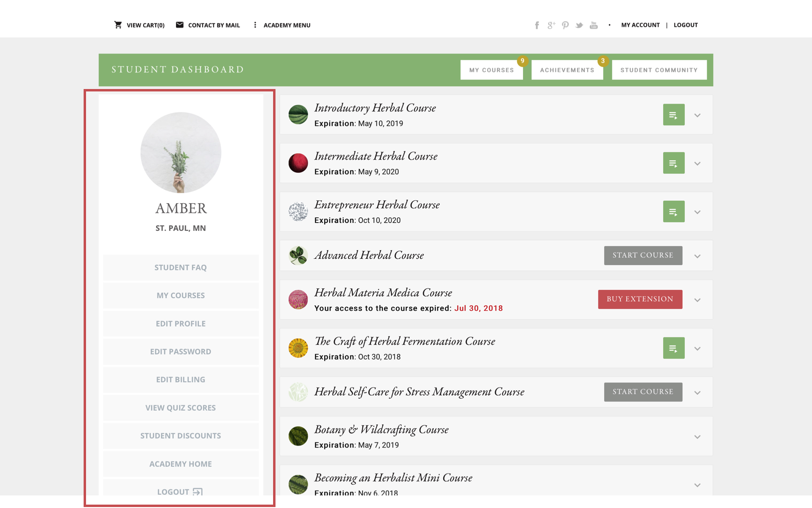Click green playlist icon for Introductory Herbal Course
Image resolution: width=812 pixels, height=508 pixels.
click(x=674, y=115)
